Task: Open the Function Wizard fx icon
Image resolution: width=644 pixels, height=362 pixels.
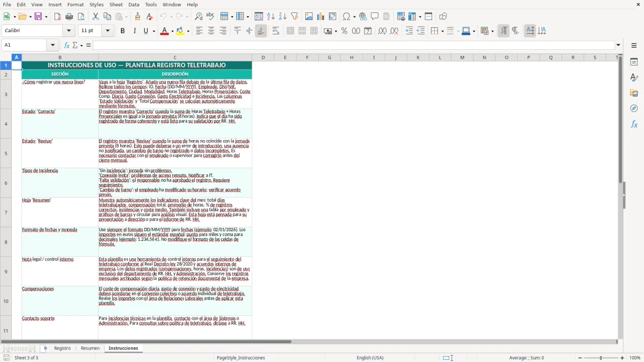Action: tap(67, 45)
